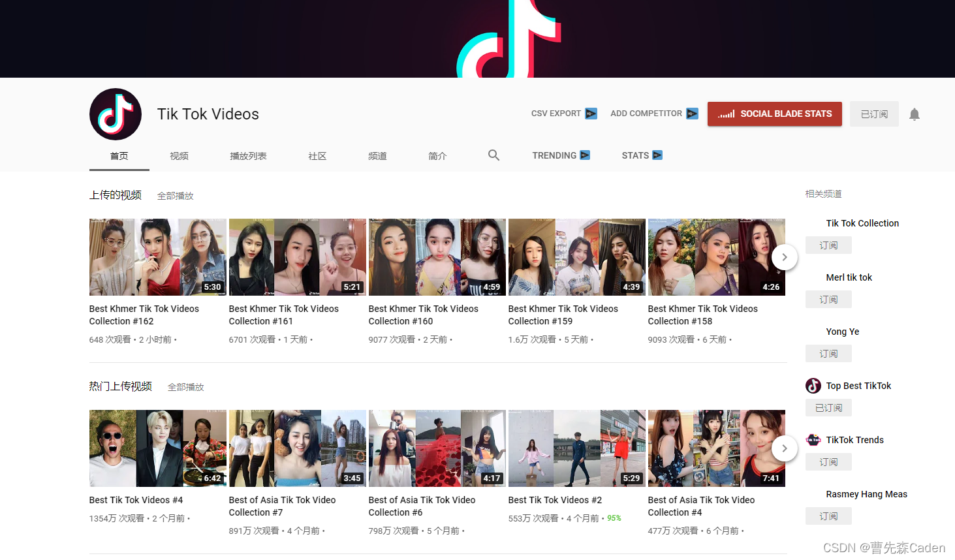Open thumbnail of Khmer Collection #161
Viewport: 955px width, 560px height.
(x=298, y=257)
